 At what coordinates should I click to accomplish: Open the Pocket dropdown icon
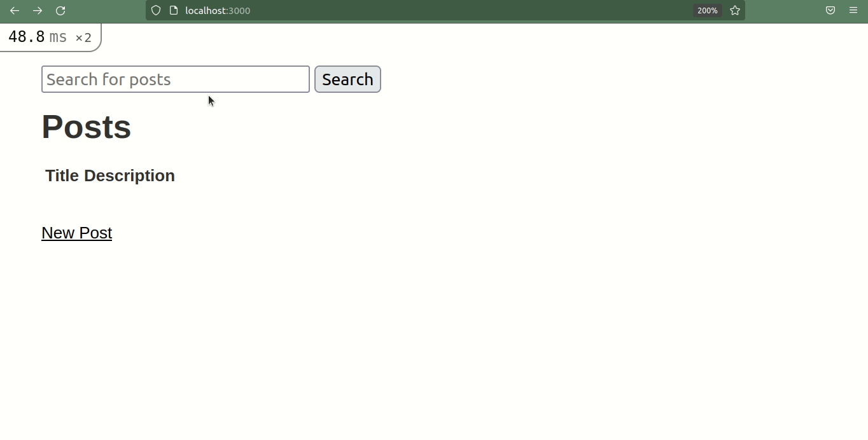pos(830,10)
